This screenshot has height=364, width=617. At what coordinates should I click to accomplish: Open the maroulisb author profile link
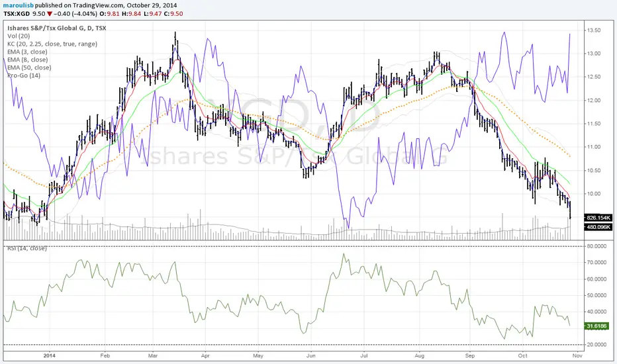(18, 5)
